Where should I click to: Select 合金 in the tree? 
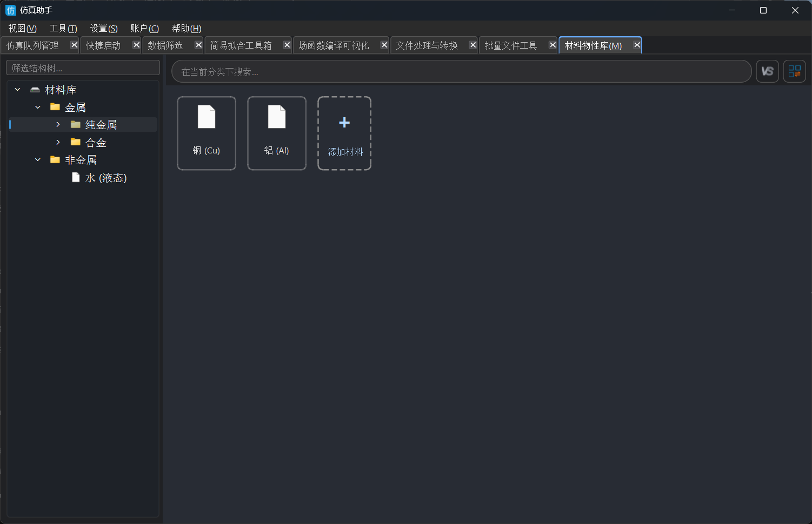pyautogui.click(x=96, y=143)
